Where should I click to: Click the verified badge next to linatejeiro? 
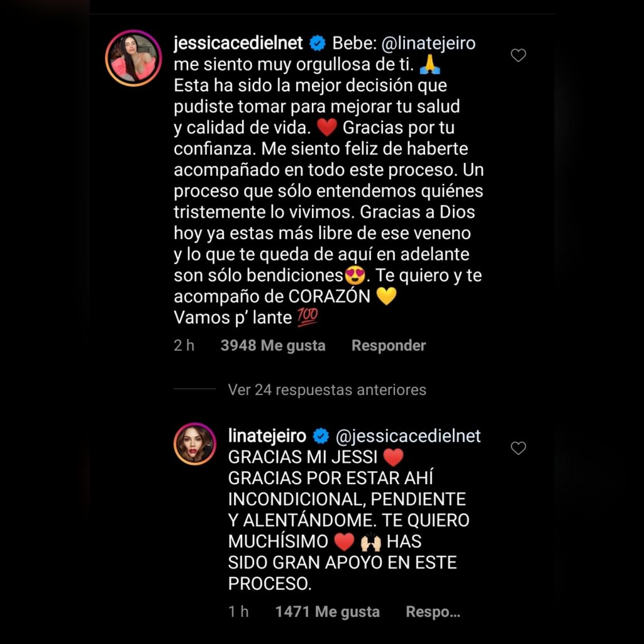pos(321,436)
